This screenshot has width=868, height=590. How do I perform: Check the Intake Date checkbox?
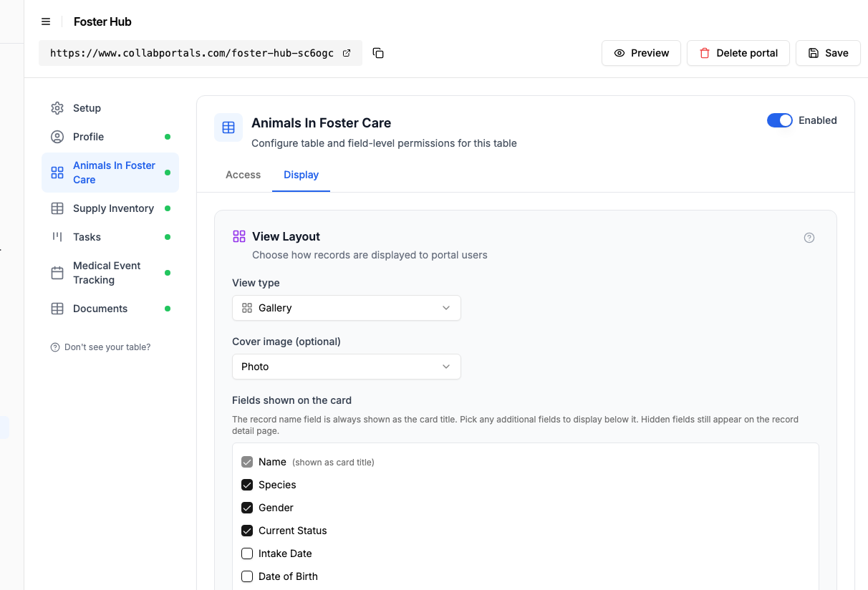[247, 553]
